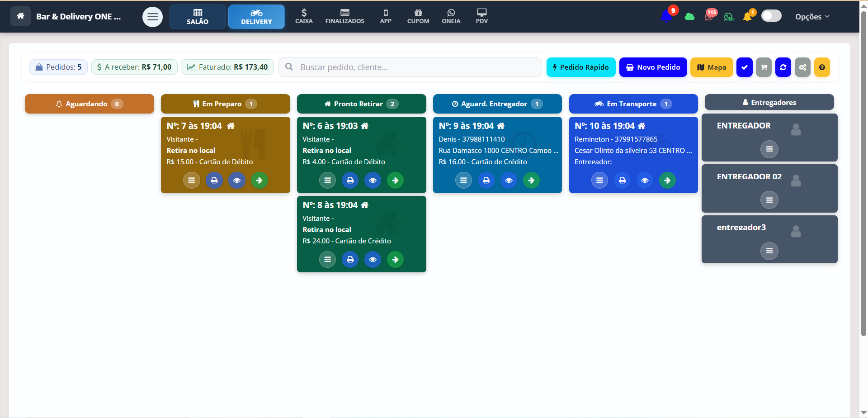Advance order Nº 9 with the green arrow
Image resolution: width=868 pixels, height=418 pixels.
(x=531, y=180)
